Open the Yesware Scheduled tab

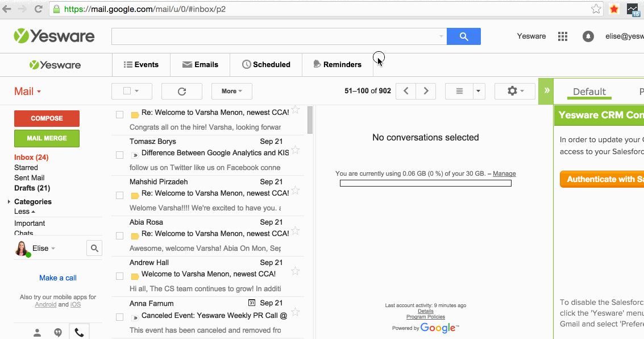click(266, 64)
